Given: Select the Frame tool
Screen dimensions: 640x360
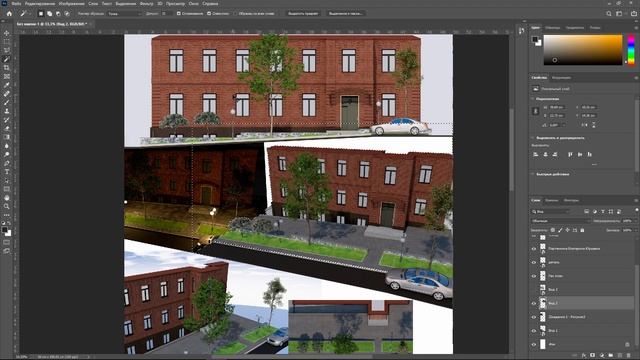Looking at the screenshot, I should point(7,76).
